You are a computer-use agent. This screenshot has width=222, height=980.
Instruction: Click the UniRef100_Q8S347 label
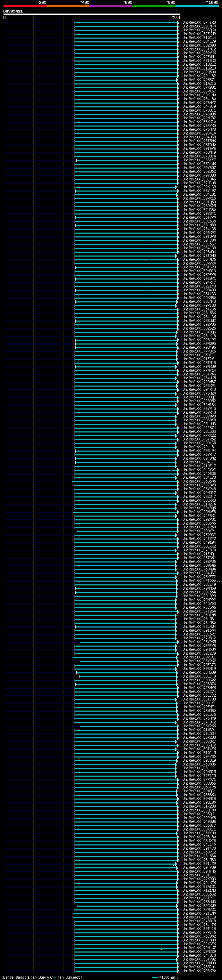(199, 496)
